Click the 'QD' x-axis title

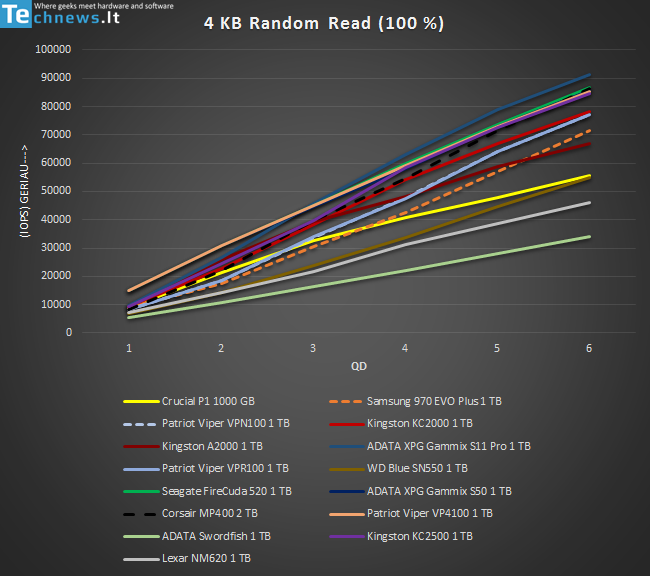(x=359, y=366)
